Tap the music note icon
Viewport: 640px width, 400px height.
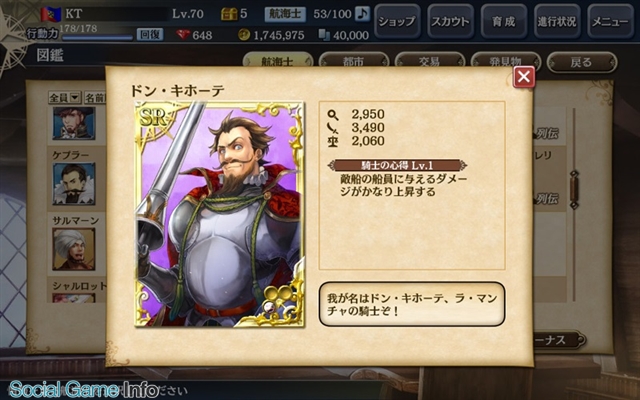[362, 14]
